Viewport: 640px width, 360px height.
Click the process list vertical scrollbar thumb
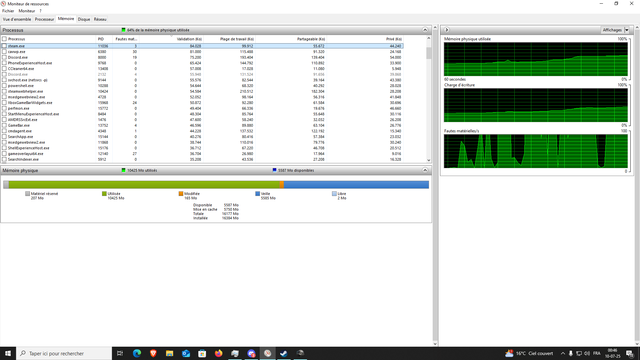[429, 53]
